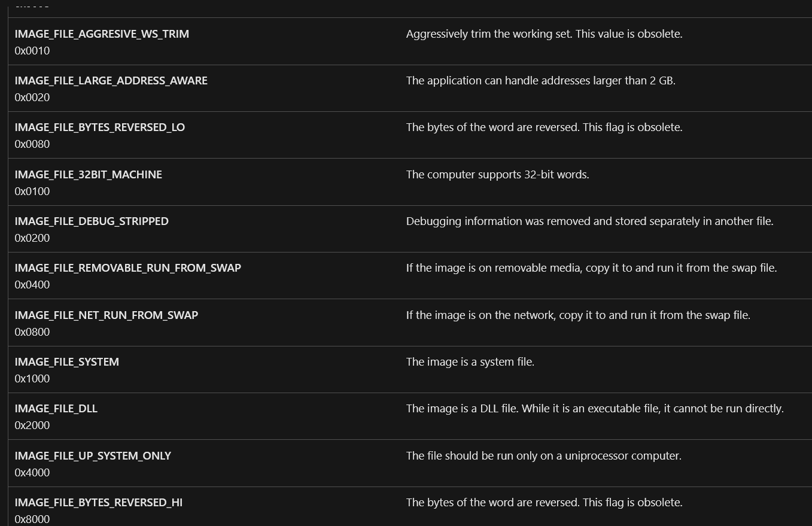The width and height of the screenshot is (812, 526).
Task: Click the 0x8000 hex value
Action: click(32, 519)
